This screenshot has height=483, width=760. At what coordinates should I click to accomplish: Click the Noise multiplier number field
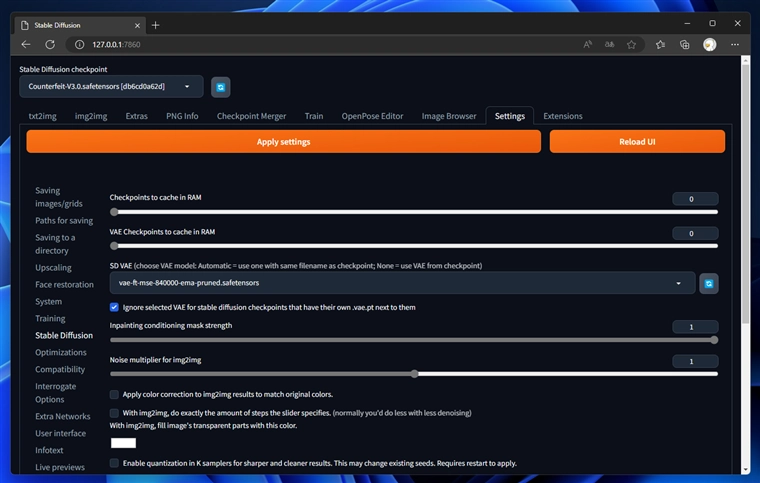695,361
